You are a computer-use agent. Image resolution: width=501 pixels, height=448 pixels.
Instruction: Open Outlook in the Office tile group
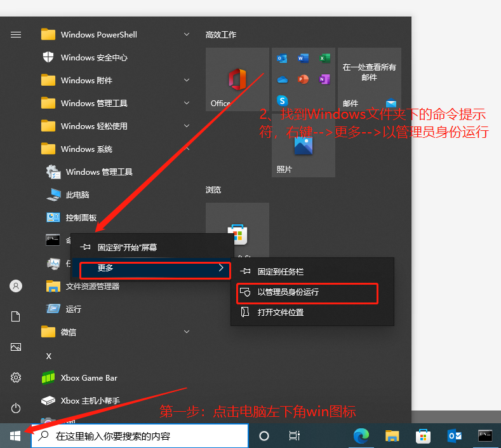[x=282, y=58]
